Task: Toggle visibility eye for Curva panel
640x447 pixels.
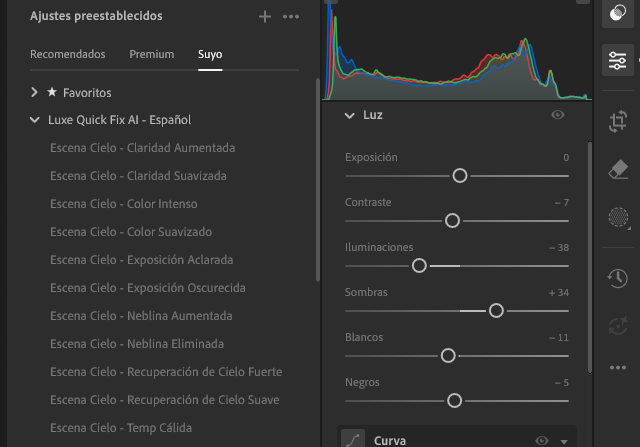Action: tap(542, 440)
